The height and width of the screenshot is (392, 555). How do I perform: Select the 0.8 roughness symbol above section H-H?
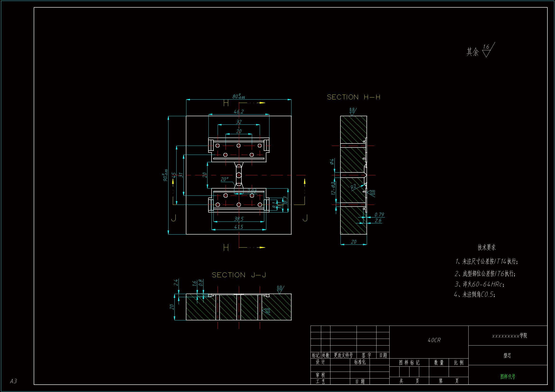353,111
